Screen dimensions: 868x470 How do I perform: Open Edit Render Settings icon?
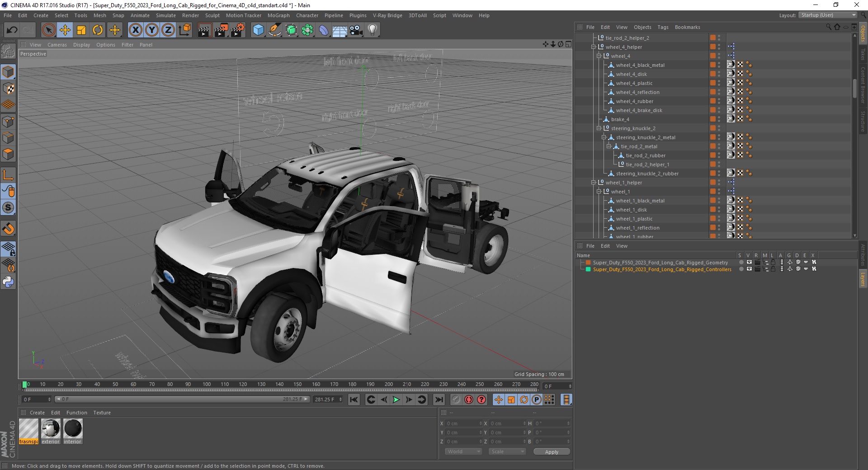coord(238,30)
